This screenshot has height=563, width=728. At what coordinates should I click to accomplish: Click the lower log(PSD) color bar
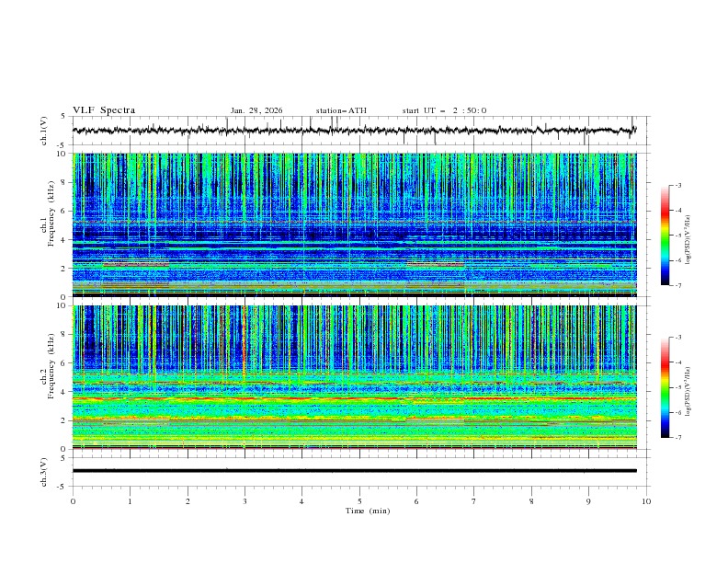point(665,386)
